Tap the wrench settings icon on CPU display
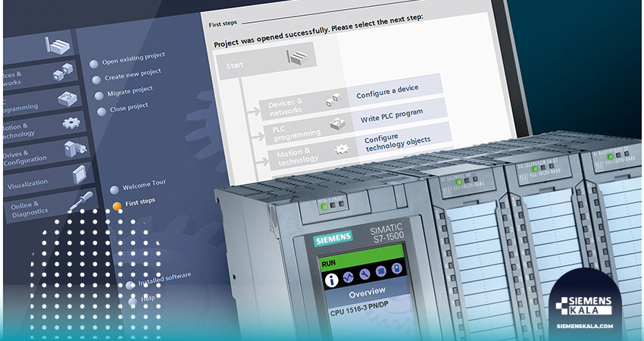The image size is (644, 341). [364, 274]
